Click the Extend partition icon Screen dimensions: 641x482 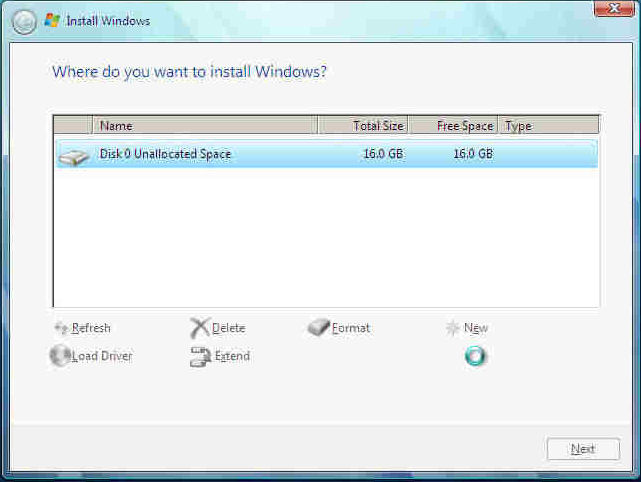200,356
